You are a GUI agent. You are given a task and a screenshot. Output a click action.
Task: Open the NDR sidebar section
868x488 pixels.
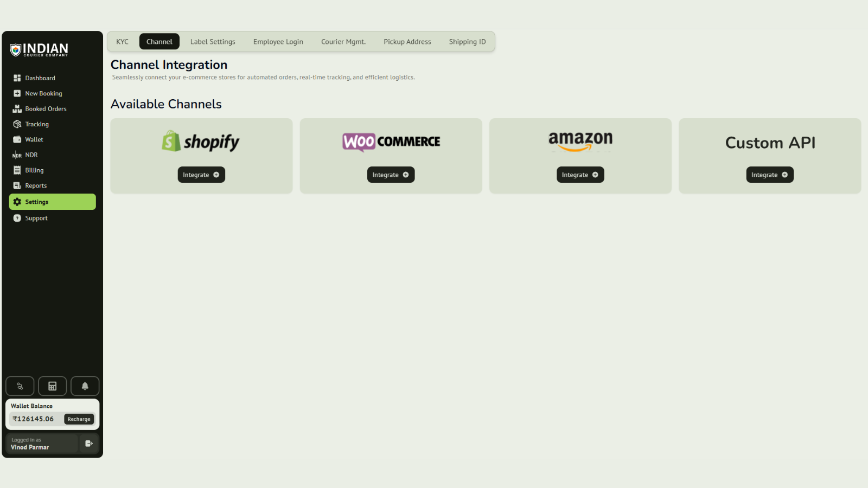[x=52, y=155]
